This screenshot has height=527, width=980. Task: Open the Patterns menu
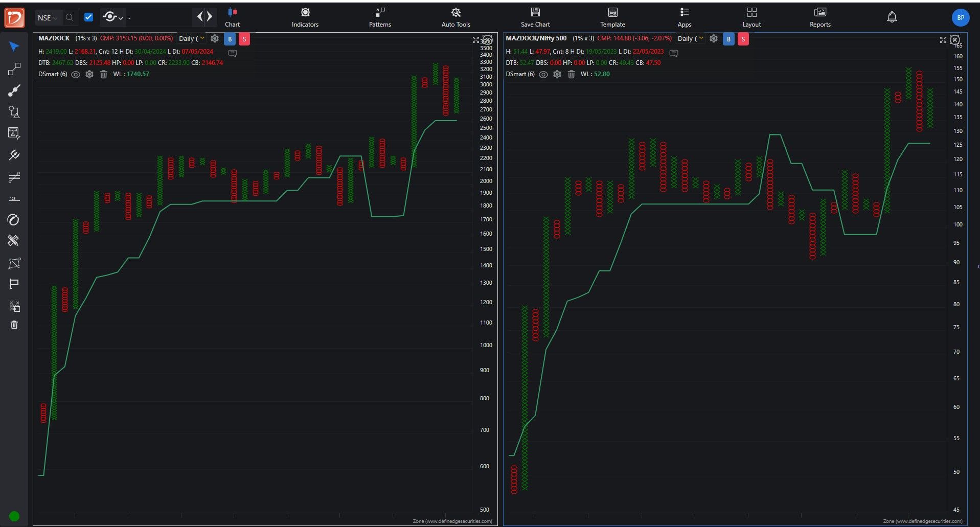380,17
